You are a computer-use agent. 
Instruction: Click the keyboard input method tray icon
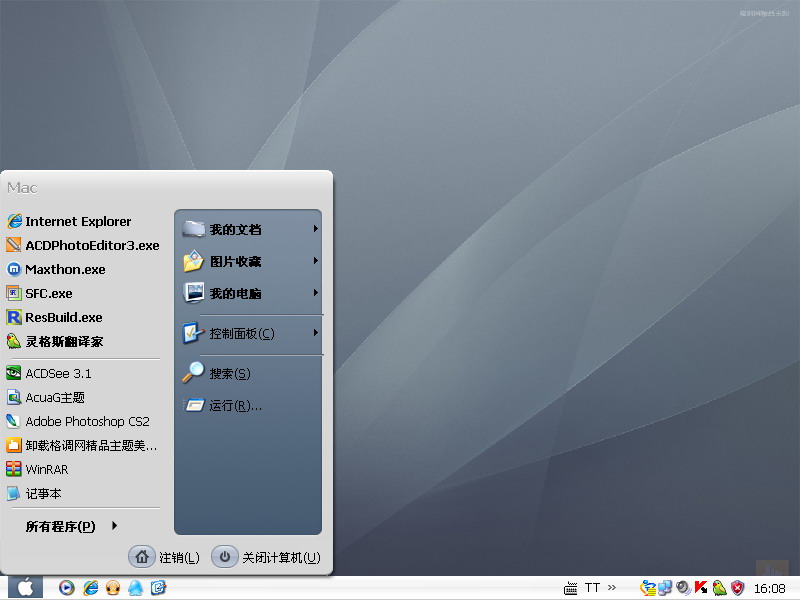tap(571, 588)
